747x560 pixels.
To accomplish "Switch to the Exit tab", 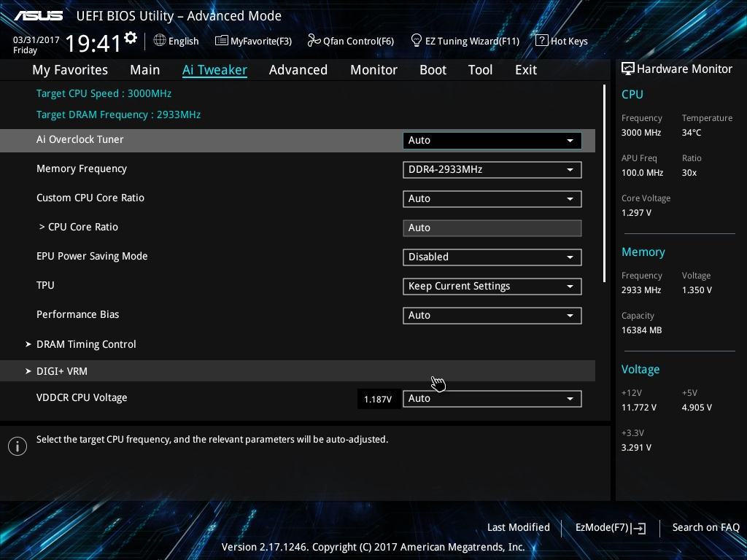I will click(x=526, y=70).
